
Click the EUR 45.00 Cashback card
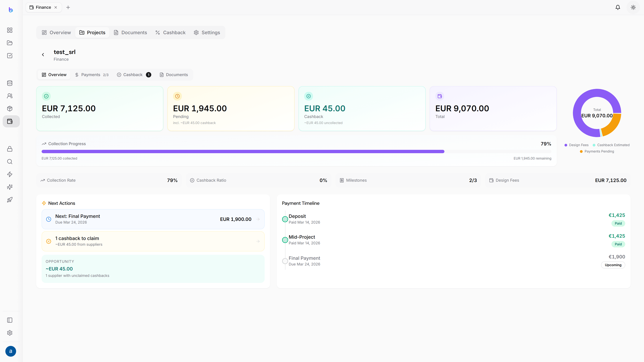click(362, 109)
